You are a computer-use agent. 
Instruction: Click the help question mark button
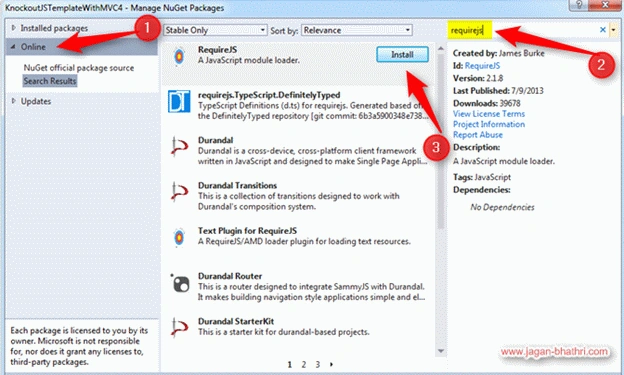[x=579, y=4]
